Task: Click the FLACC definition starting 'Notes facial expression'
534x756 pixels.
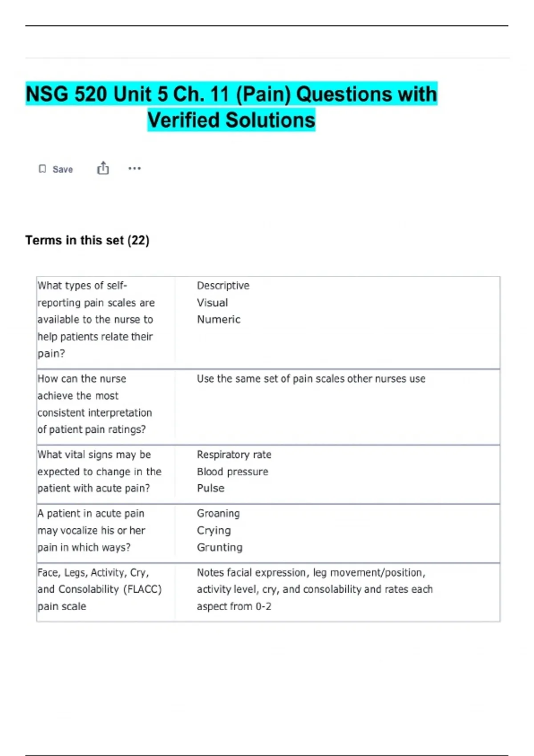Action: 314,589
